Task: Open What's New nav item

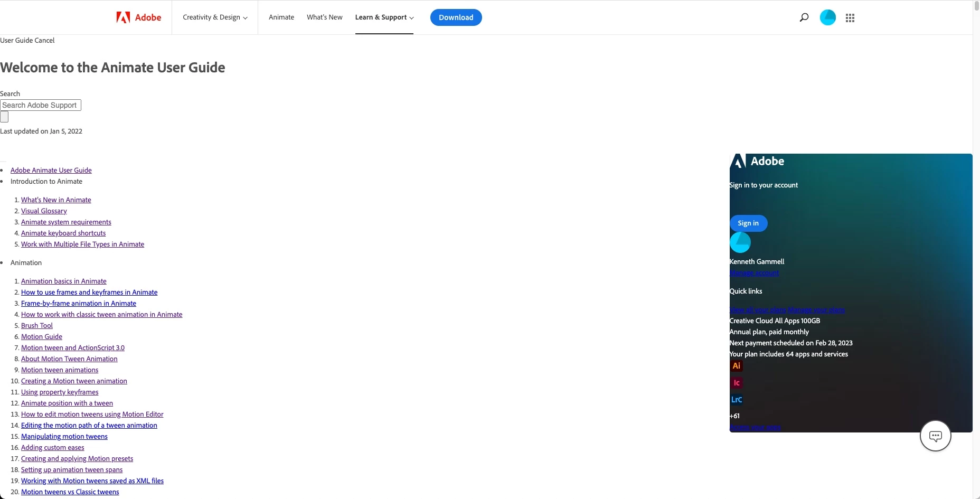Action: [325, 17]
